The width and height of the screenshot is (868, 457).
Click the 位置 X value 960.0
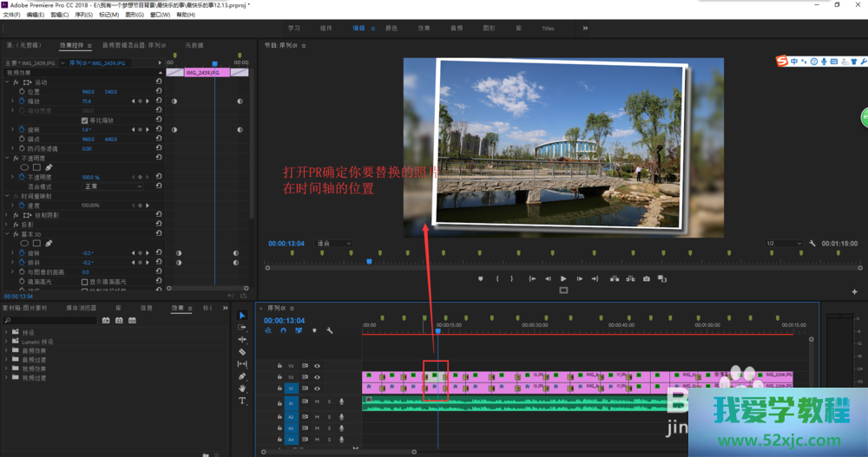[88, 92]
